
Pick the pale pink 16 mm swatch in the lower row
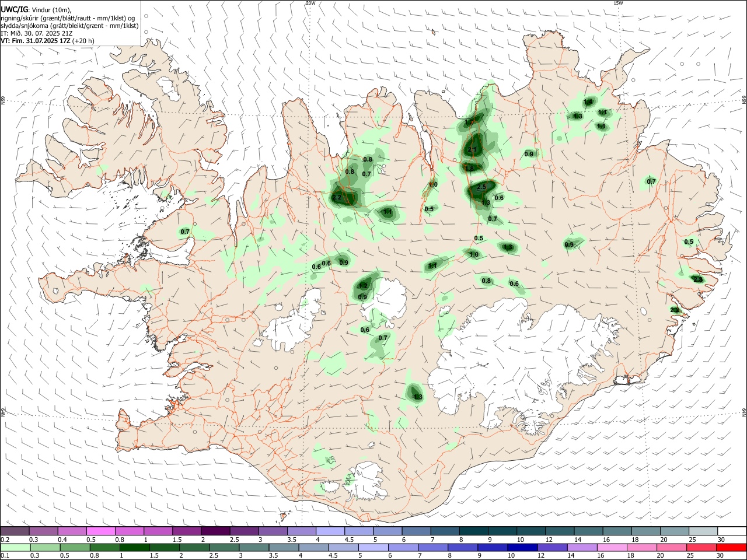tap(612, 547)
